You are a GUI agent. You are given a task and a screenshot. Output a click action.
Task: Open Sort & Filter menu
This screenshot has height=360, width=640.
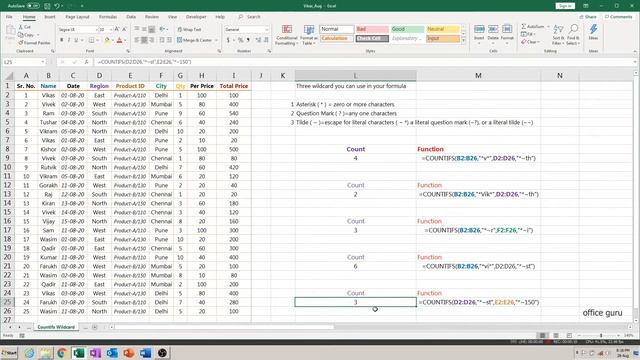pos(558,35)
